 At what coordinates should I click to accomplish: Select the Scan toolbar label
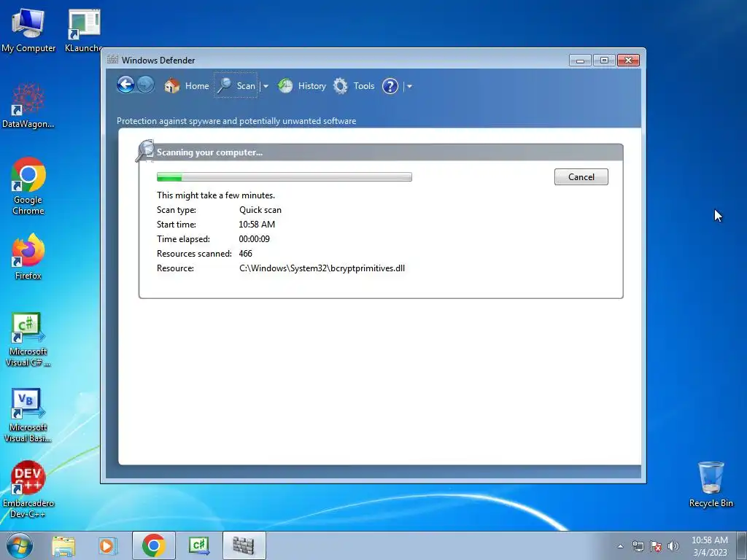click(246, 86)
